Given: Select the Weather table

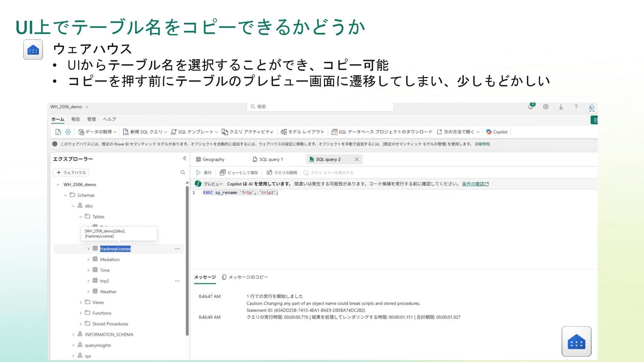Looking at the screenshot, I should [x=108, y=292].
